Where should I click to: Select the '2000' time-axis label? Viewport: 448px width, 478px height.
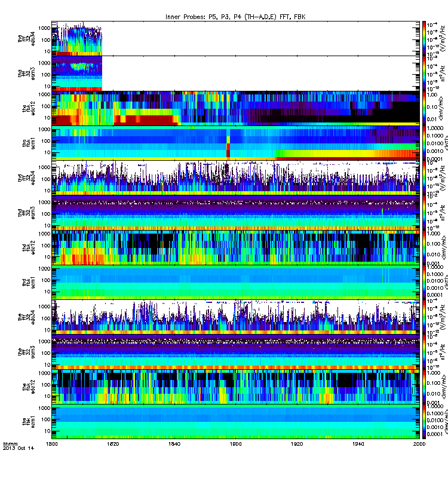[419, 444]
